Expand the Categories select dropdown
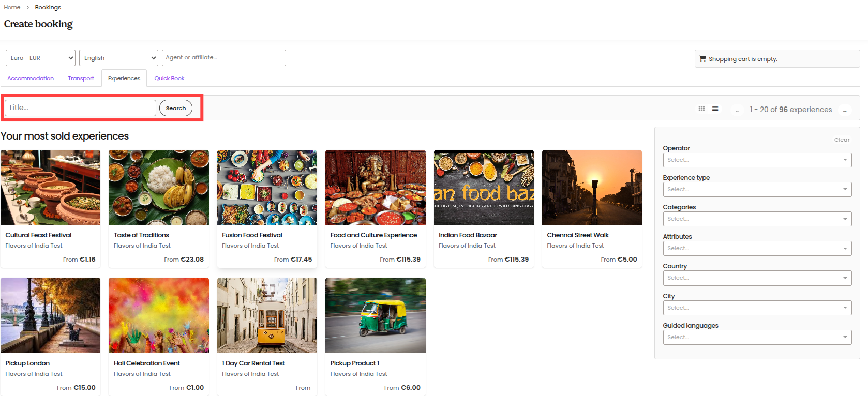Image resolution: width=868 pixels, height=396 pixels. 757,219
